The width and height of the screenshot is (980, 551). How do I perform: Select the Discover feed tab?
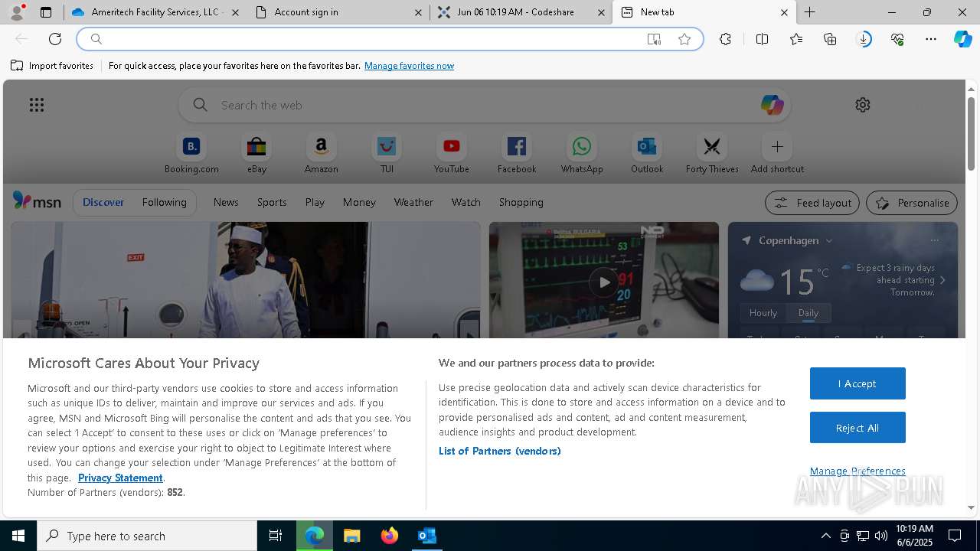click(x=103, y=202)
